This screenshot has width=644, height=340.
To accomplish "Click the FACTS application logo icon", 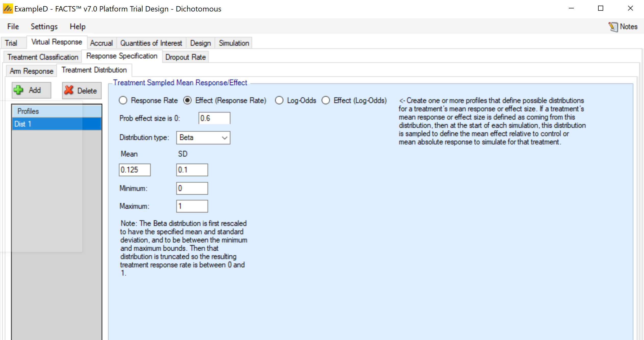I will (7, 9).
